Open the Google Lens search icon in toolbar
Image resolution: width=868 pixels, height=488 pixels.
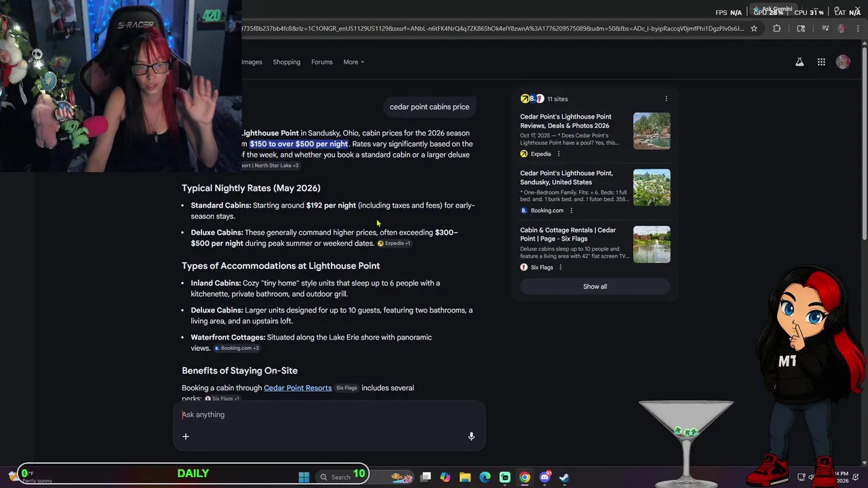[801, 28]
